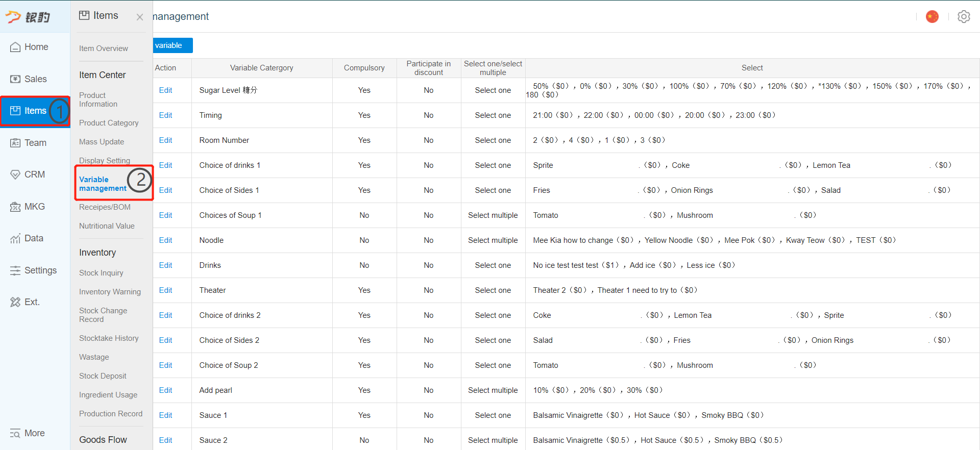Open the Home section icon
980x450 pixels.
pos(15,47)
